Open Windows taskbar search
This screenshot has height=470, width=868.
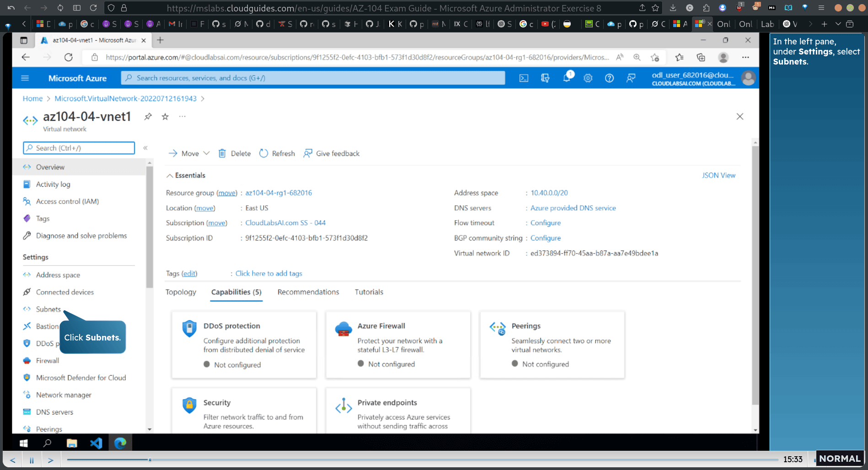[x=47, y=443]
